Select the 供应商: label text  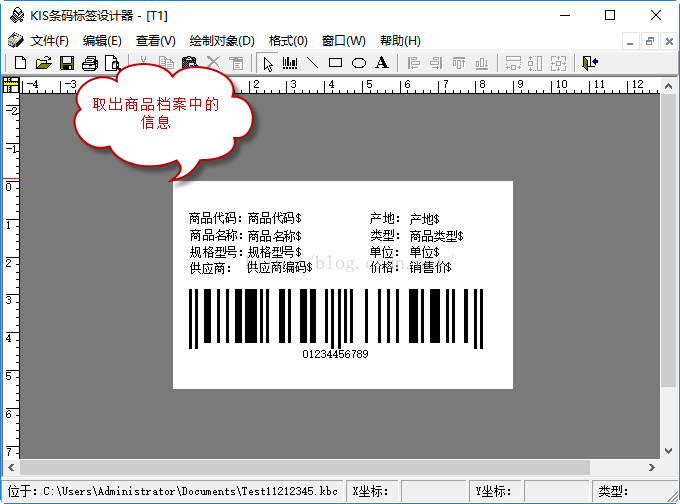point(210,268)
